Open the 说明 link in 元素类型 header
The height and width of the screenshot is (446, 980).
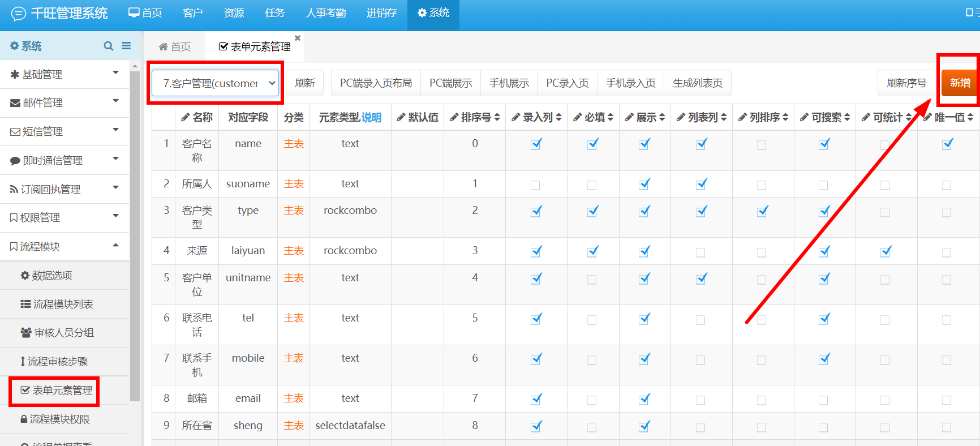click(371, 117)
